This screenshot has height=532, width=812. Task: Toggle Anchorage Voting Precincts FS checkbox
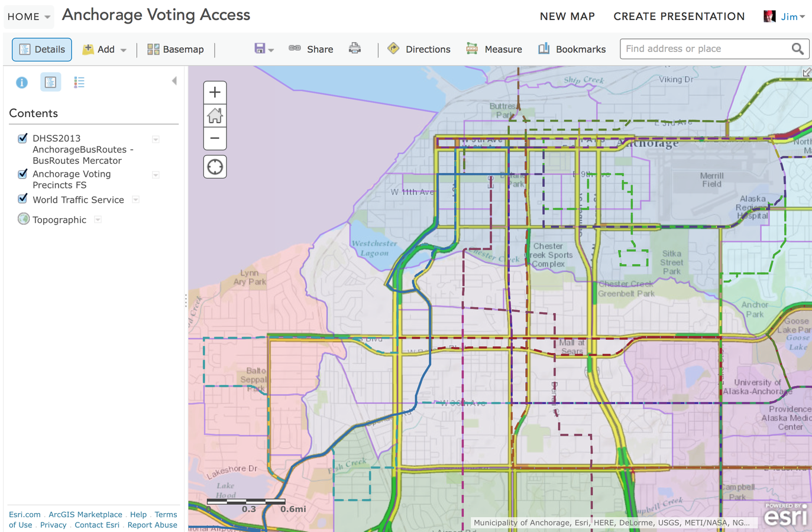[x=22, y=174]
